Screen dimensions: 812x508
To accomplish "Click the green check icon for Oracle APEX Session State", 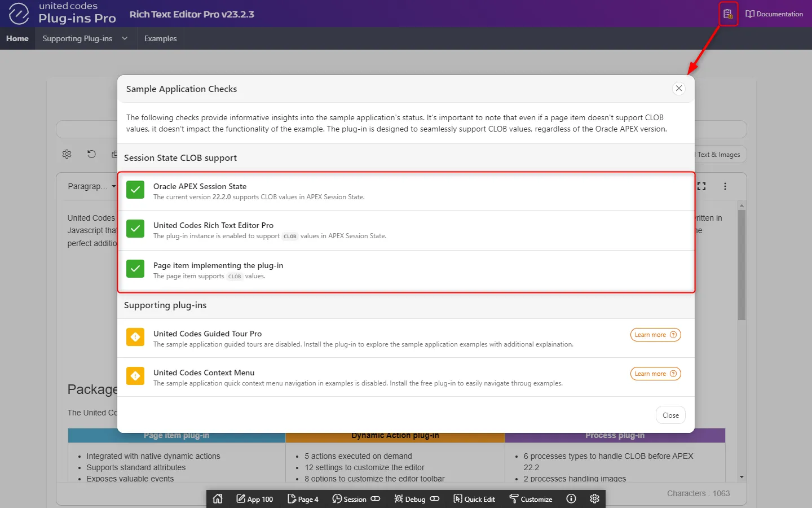I will [135, 190].
